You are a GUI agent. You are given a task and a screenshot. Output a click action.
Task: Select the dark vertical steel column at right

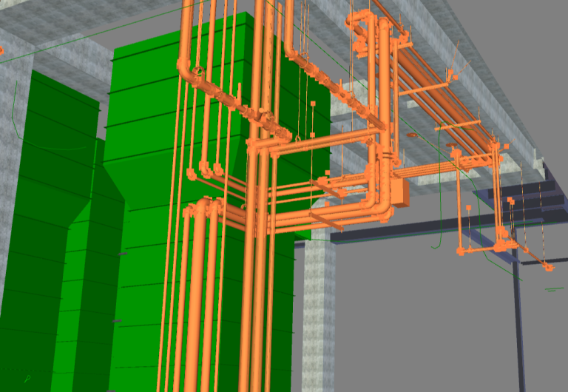[518, 311]
